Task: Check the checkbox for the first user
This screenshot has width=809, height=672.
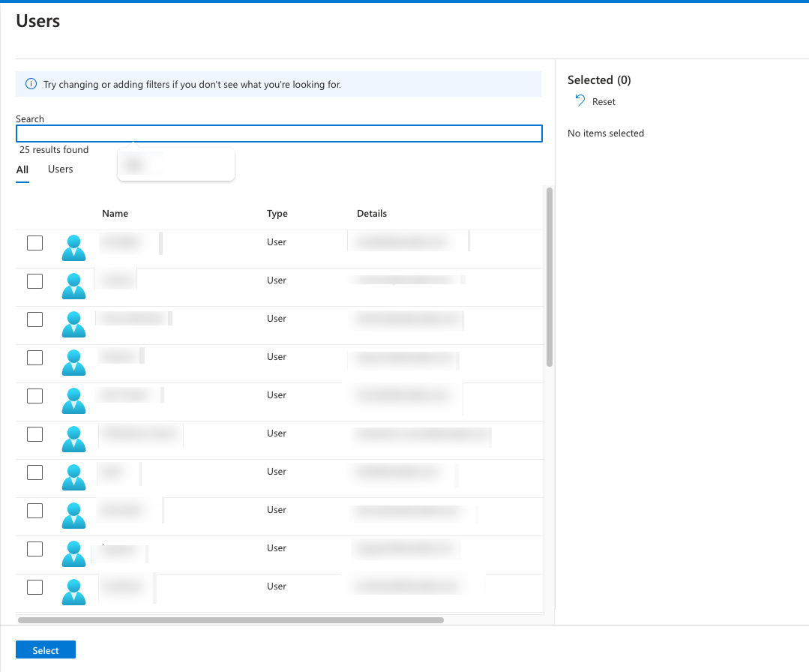Action: tap(34, 243)
